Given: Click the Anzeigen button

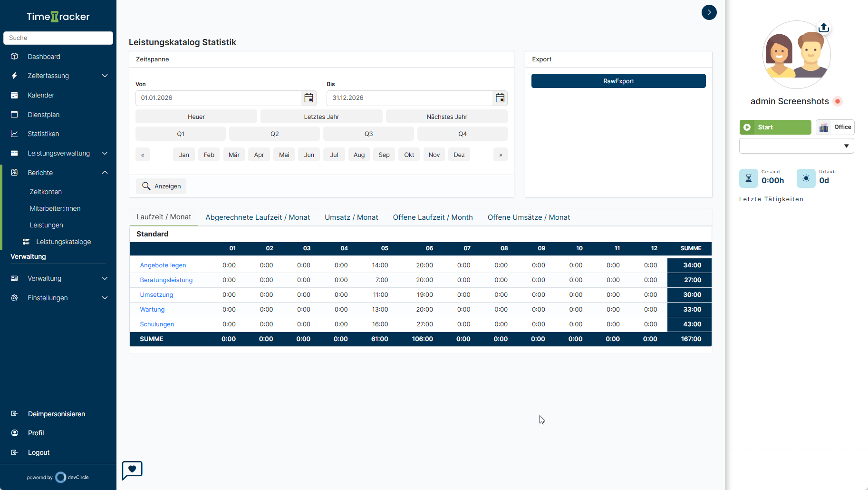Looking at the screenshot, I should [161, 186].
